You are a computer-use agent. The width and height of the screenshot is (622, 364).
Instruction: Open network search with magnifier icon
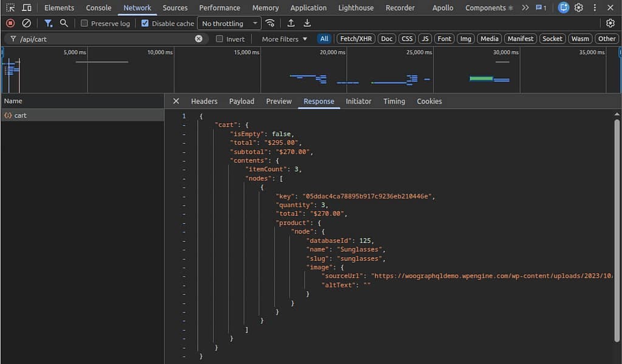64,24
